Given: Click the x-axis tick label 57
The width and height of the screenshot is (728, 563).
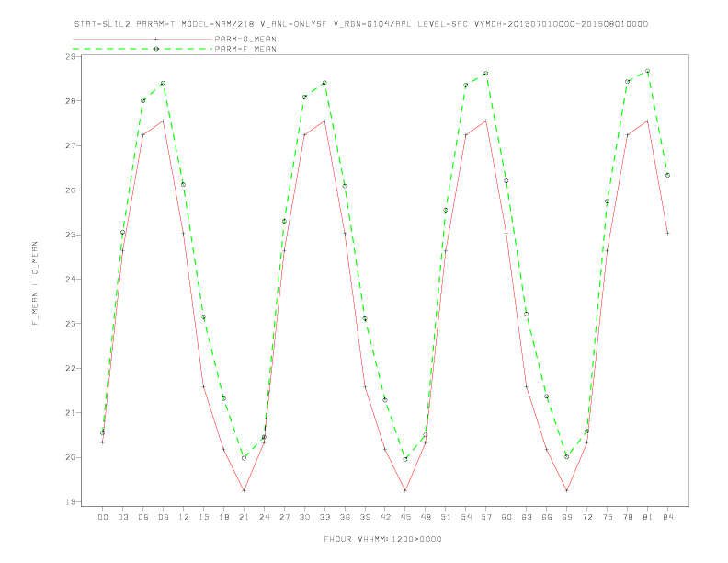Looking at the screenshot, I should point(486,517).
